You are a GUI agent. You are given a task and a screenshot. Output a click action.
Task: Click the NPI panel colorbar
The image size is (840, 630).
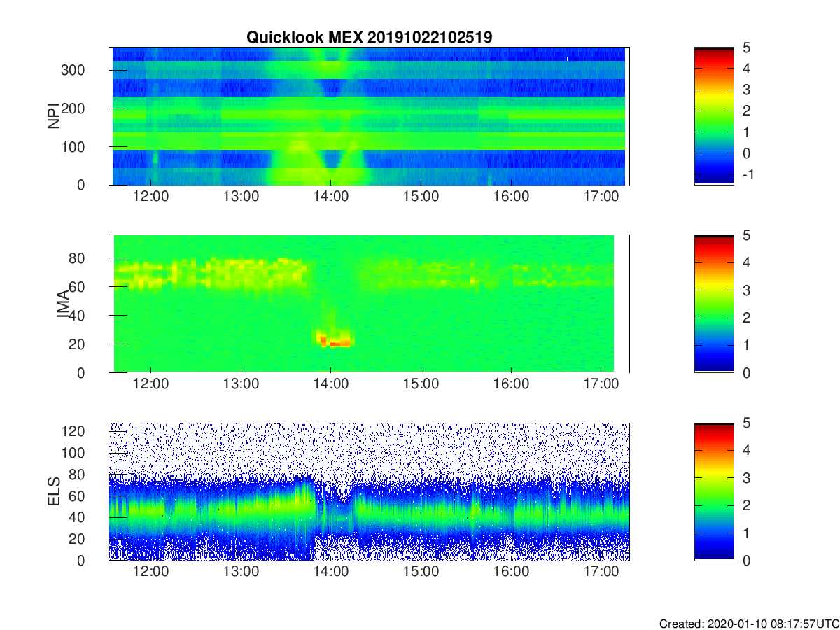coord(714,116)
